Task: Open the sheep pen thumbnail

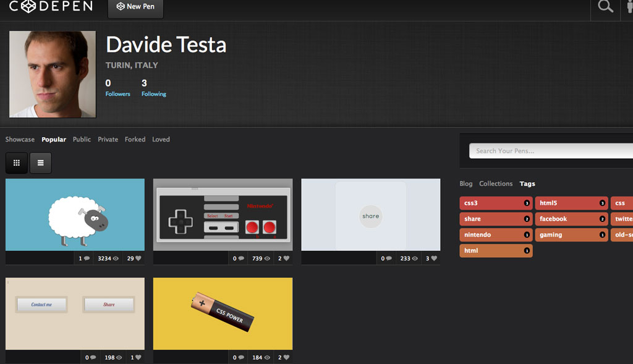Action: pyautogui.click(x=75, y=214)
